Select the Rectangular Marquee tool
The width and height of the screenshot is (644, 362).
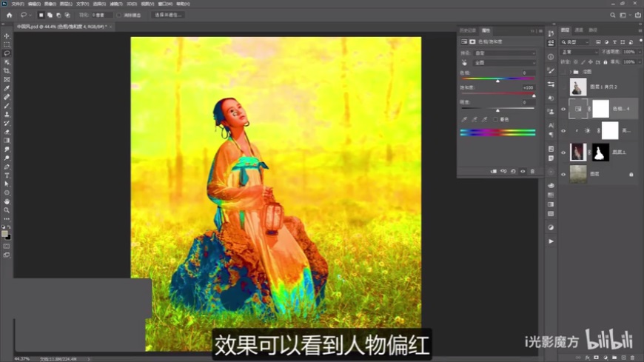pos(7,44)
